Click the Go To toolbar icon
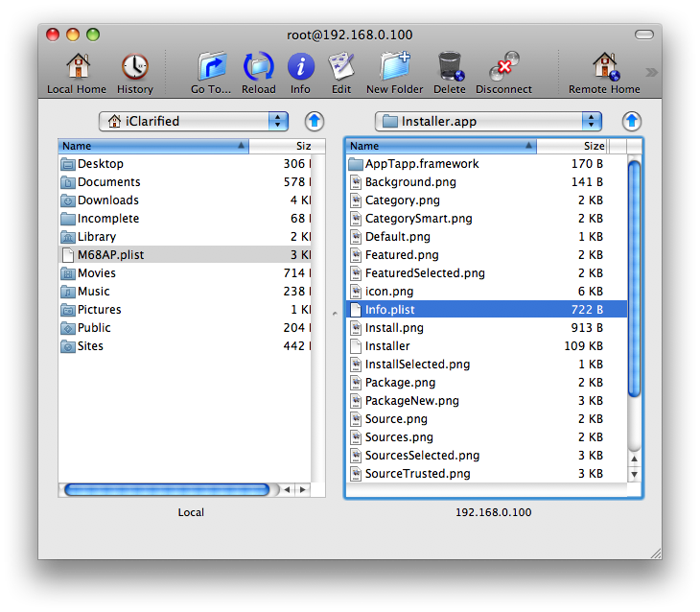The image size is (700, 612). coord(211,68)
